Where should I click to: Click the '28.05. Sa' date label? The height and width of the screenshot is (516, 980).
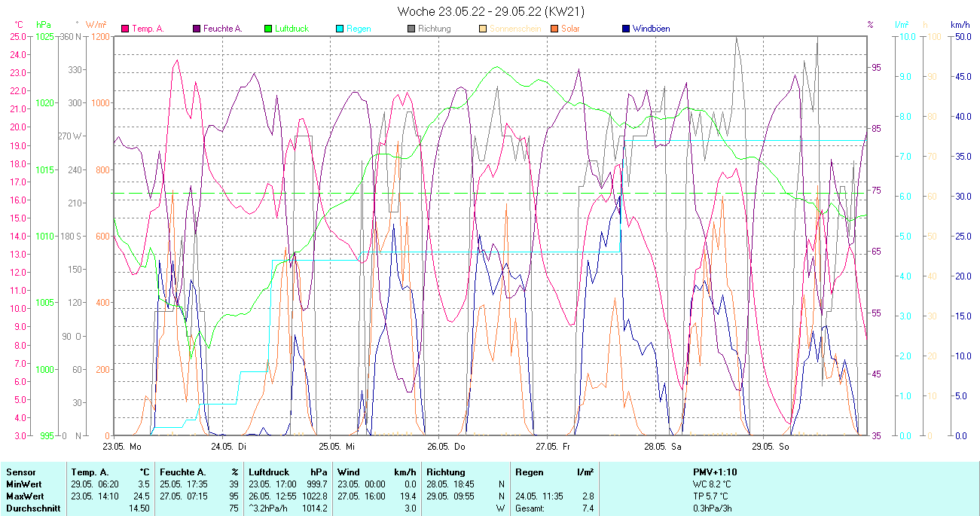[x=662, y=446]
